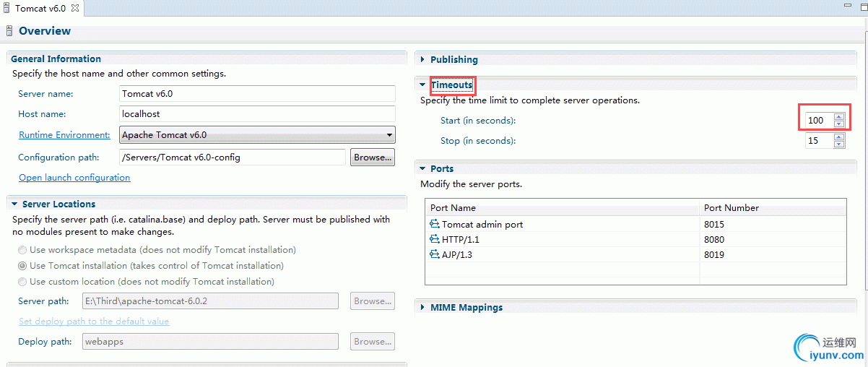Screen dimensions: 868x367
Task: Click the Server path field
Action: 209,301
